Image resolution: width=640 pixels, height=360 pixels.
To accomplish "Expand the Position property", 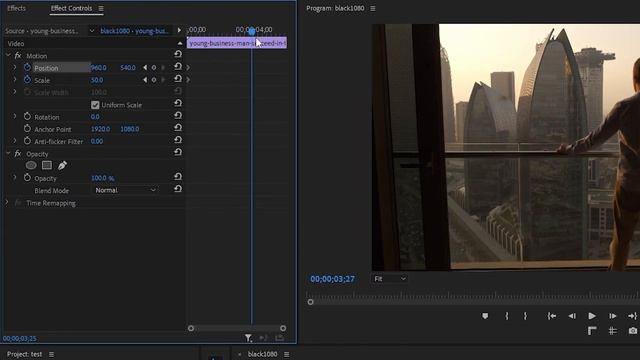I will pyautogui.click(x=15, y=67).
